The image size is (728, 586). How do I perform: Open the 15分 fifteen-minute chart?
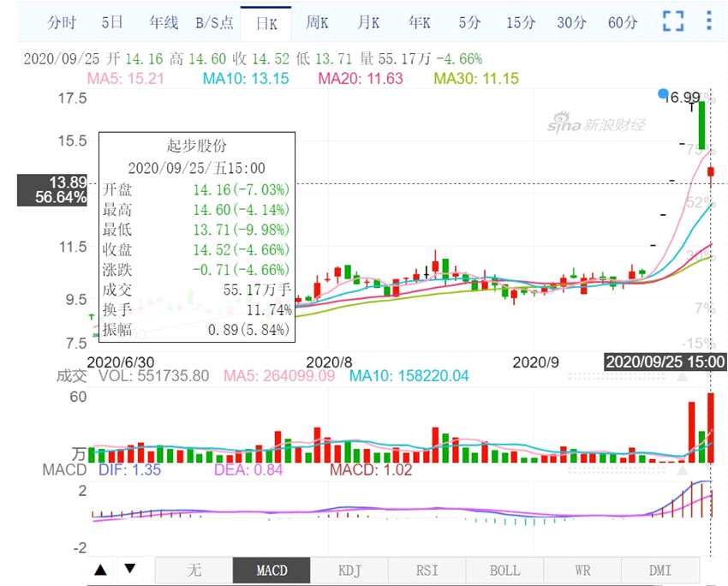tap(521, 22)
